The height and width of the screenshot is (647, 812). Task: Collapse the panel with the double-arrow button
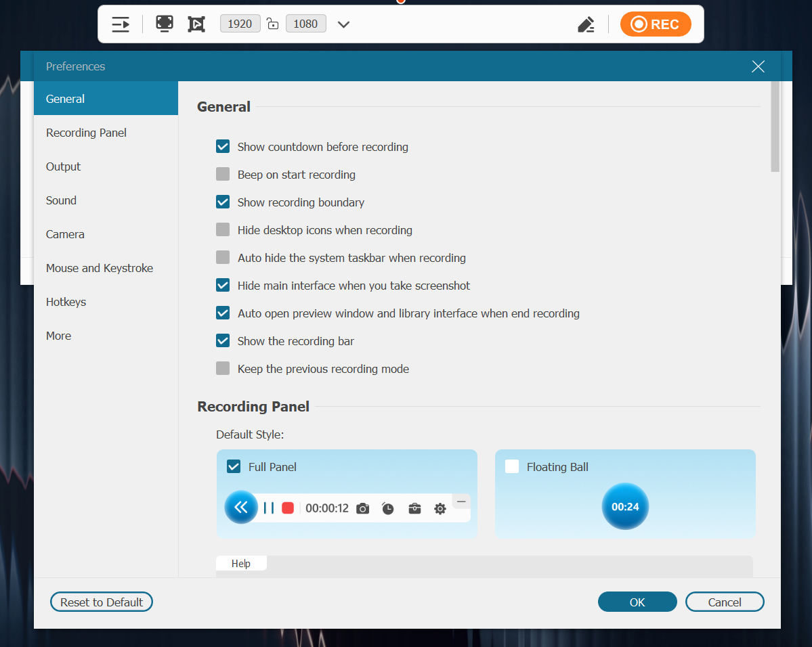[241, 508]
